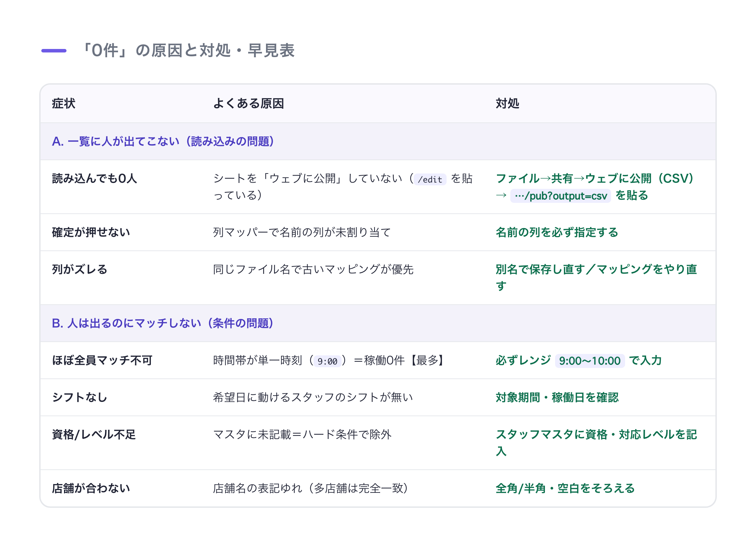Click fix text 必ずレンジ
Viewport: 756px width, 547px height.
coord(523,360)
